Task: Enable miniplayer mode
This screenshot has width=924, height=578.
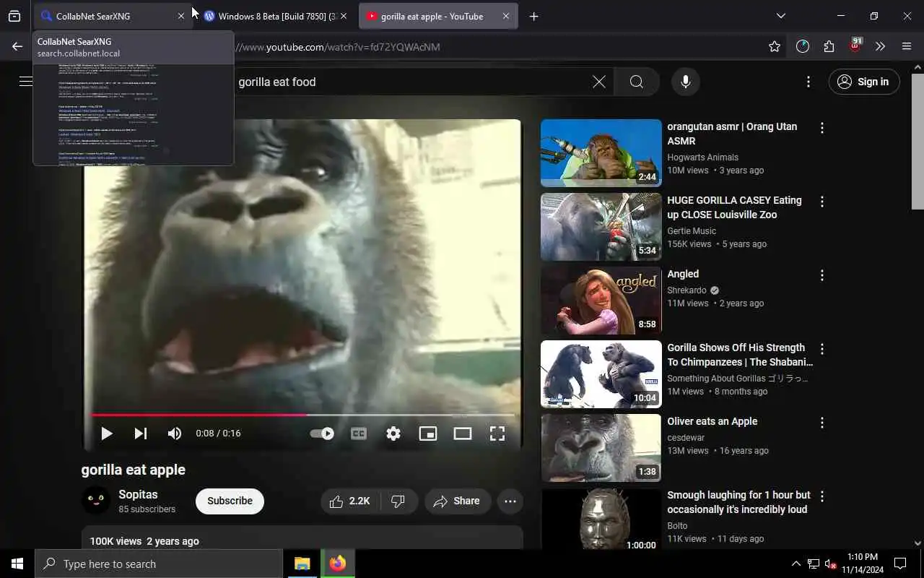Action: click(428, 433)
